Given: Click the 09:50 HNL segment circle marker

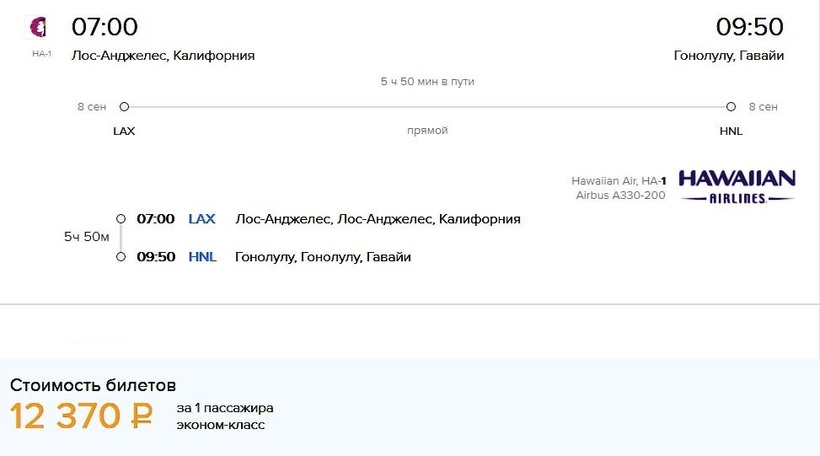Looking at the screenshot, I should tap(121, 257).
